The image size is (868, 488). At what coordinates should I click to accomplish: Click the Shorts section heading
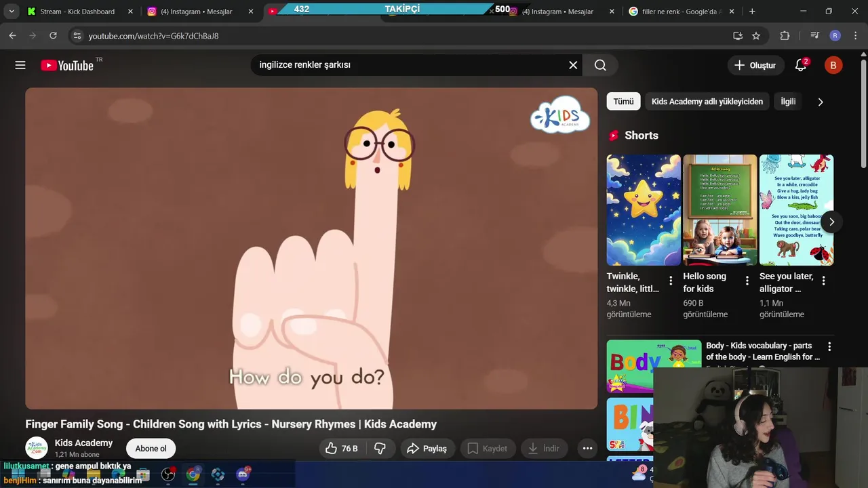[642, 136]
